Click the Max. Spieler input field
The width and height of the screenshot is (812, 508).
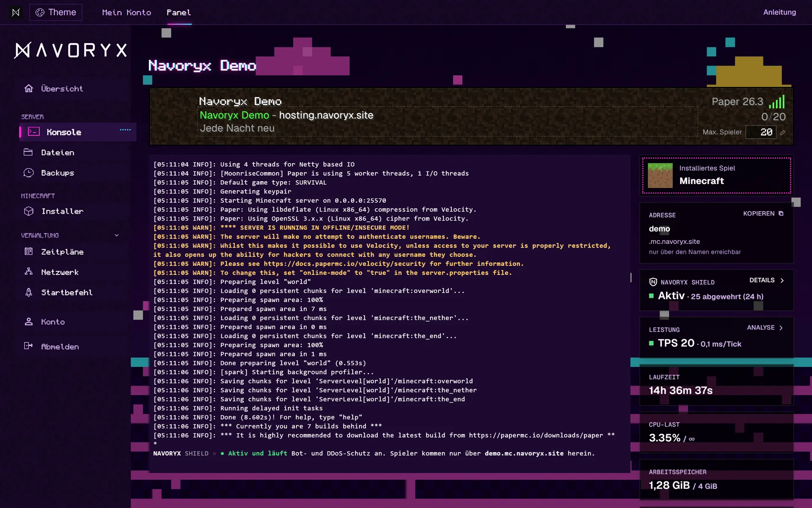761,132
